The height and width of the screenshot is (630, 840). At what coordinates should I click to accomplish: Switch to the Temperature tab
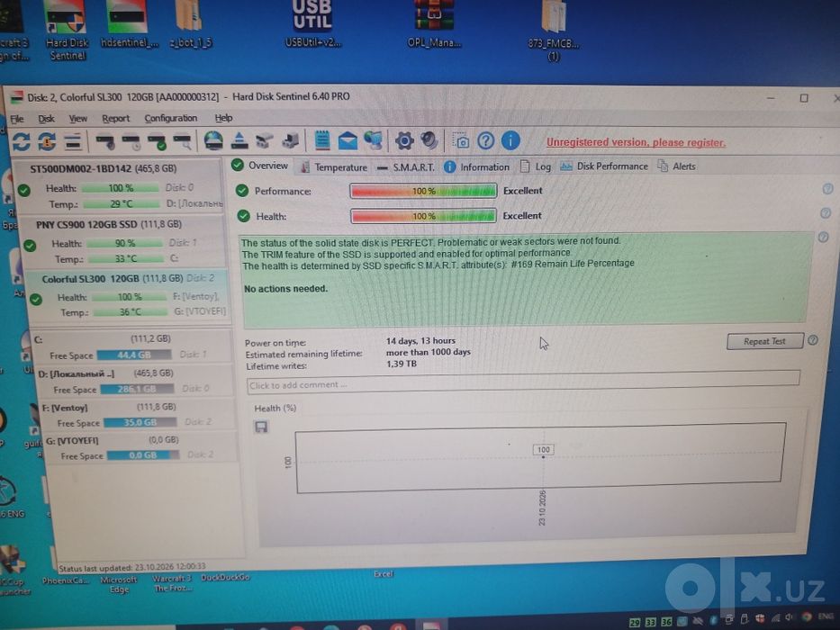334,167
